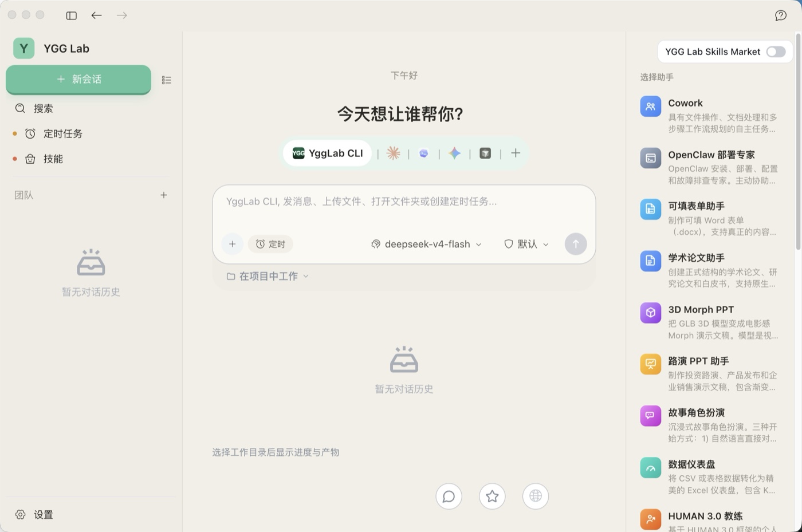This screenshot has width=802, height=532.
Task: Open the 默认 permission mode dropdown
Action: (x=526, y=244)
